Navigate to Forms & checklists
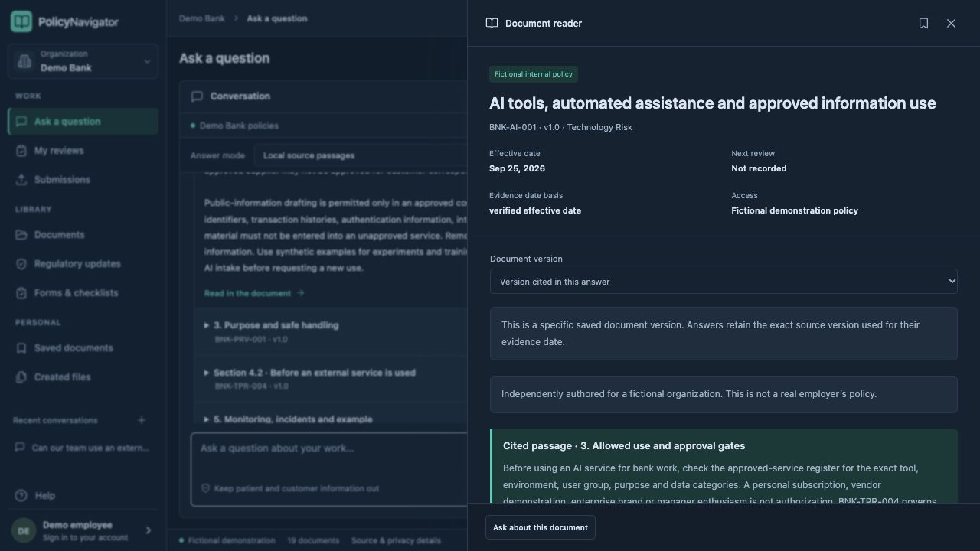 tap(83, 293)
